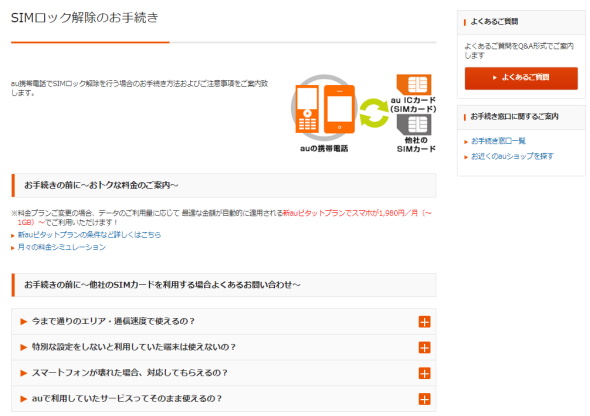Open the 月々の料金シミュレーション link
This screenshot has width=590, height=416.
(62, 247)
